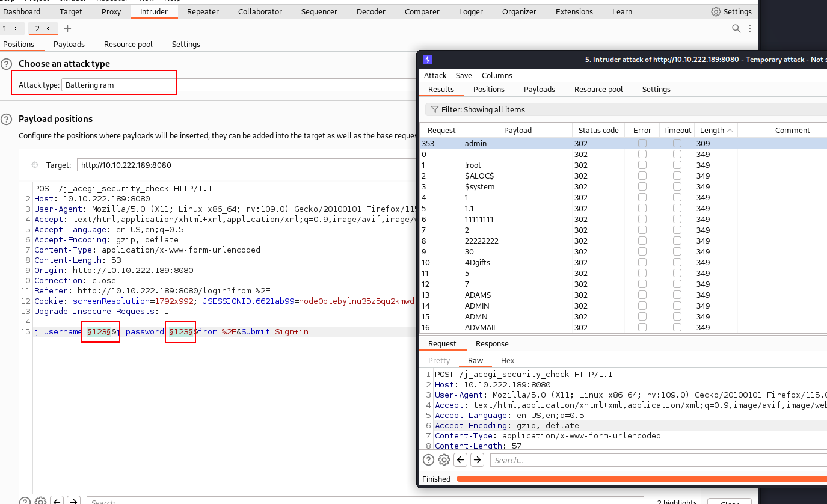Toggle Error checkbox for admin request row
The image size is (827, 504).
(x=642, y=143)
